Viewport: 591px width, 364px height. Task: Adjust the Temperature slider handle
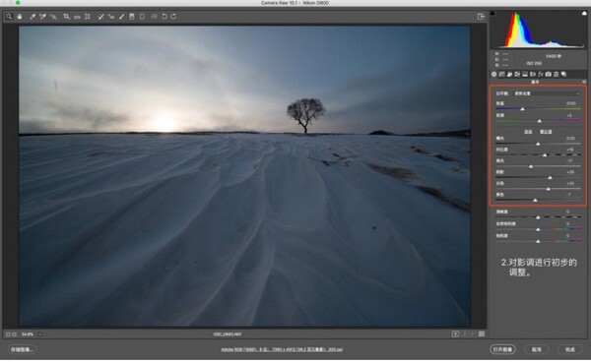click(522, 109)
